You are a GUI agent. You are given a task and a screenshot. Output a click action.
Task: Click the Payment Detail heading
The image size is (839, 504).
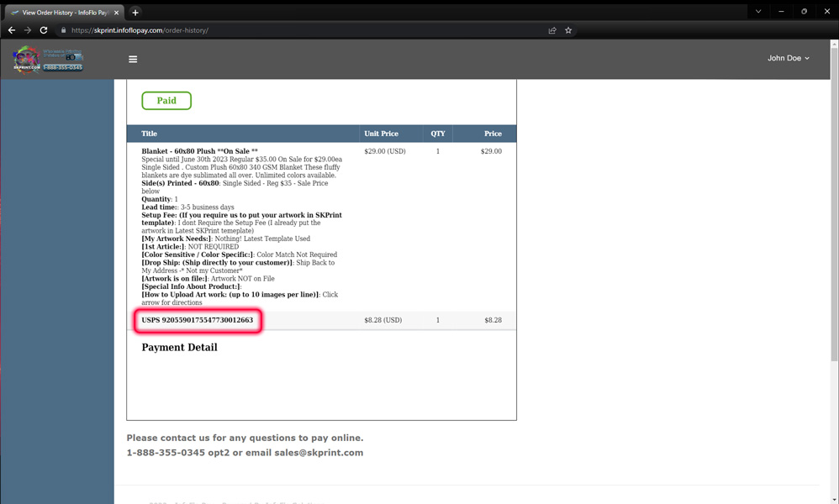click(x=180, y=348)
